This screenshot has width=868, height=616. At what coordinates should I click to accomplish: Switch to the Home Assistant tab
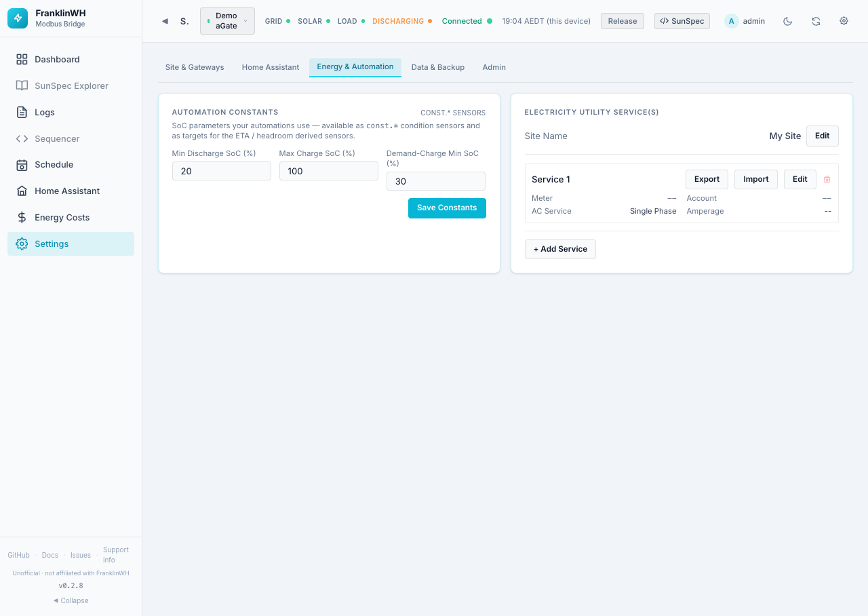click(x=271, y=67)
